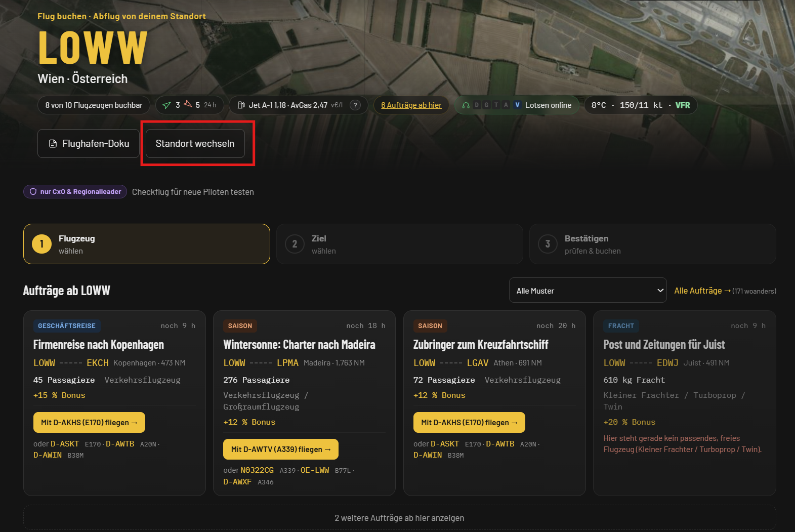
Task: Open Alle Aufträge link
Action: click(x=702, y=291)
